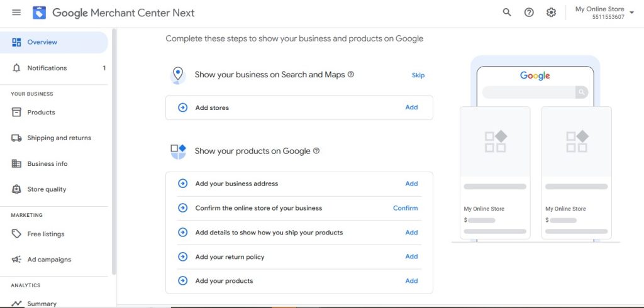Click the Google Merchant Center logo
This screenshot has width=644, height=308.
[x=39, y=13]
